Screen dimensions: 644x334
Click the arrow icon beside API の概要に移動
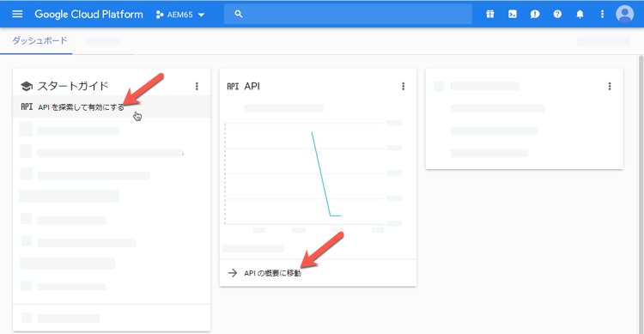233,273
